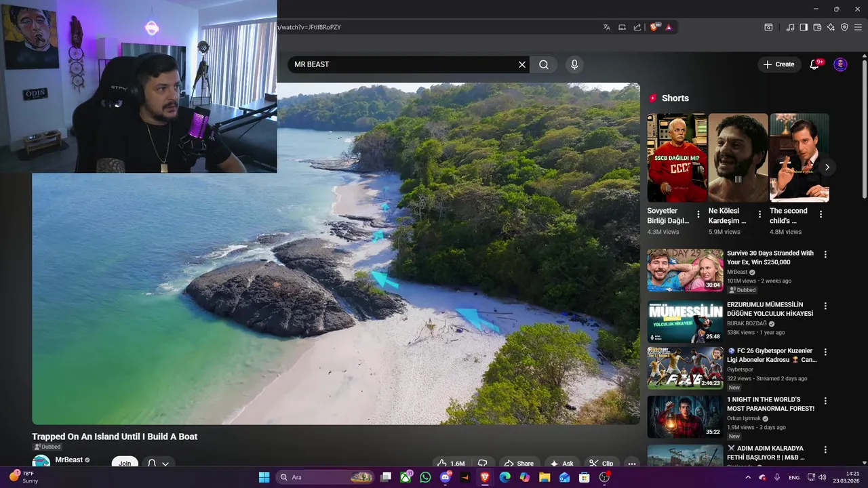Open Discord from the taskbar

pyautogui.click(x=446, y=477)
